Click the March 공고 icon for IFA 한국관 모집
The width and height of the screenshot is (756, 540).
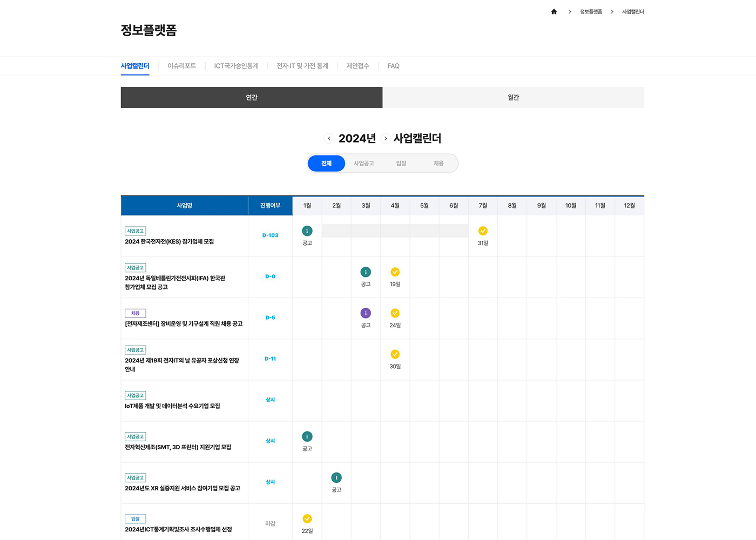pyautogui.click(x=366, y=272)
